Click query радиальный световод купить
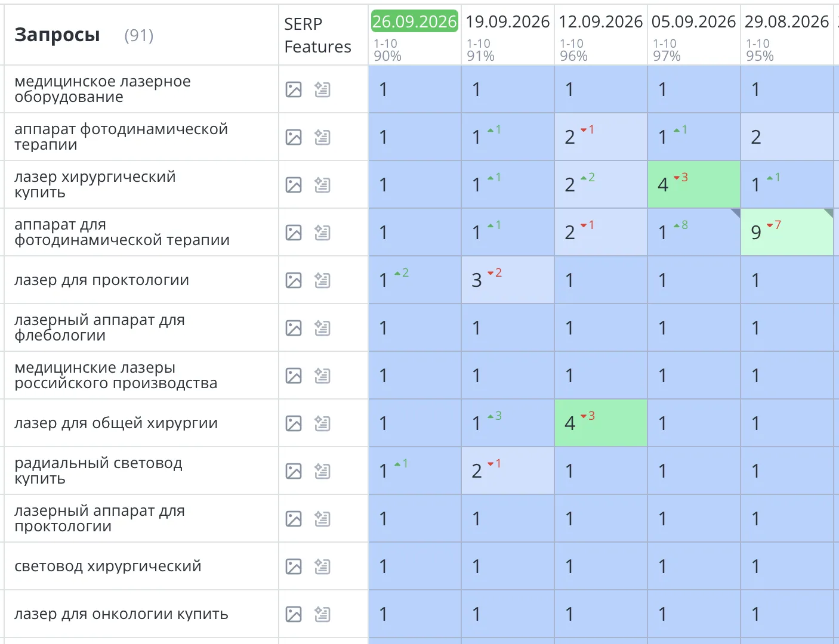 tap(98, 470)
